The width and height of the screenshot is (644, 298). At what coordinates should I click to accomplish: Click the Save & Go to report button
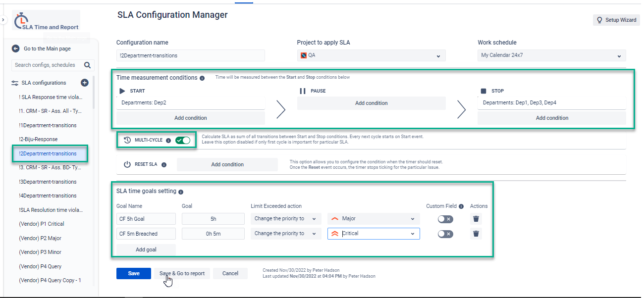pos(182,273)
